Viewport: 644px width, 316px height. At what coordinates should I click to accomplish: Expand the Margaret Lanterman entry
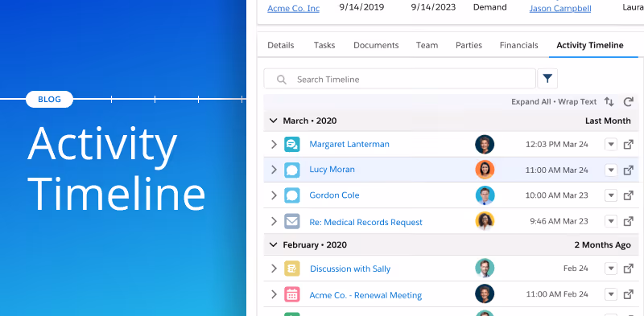pyautogui.click(x=274, y=144)
